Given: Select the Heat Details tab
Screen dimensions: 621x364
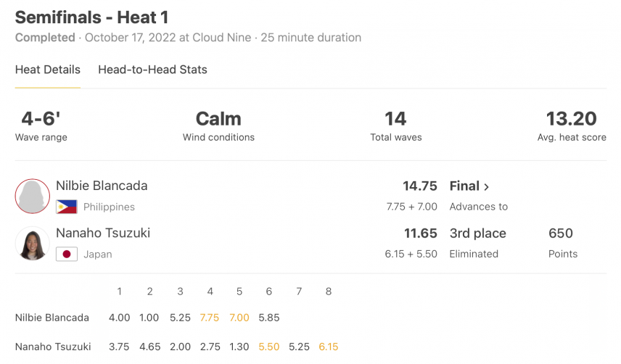Looking at the screenshot, I should 48,70.
